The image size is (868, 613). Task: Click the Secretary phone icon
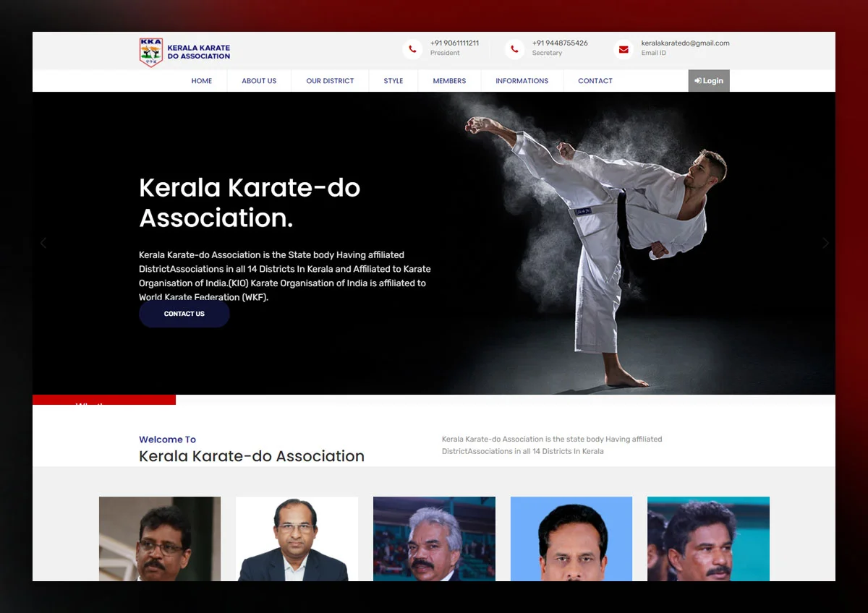514,49
